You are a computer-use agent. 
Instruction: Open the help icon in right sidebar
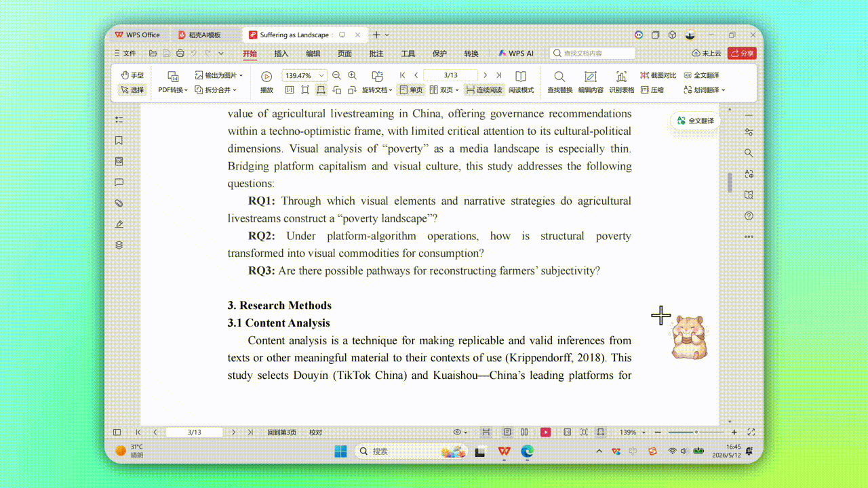point(749,216)
